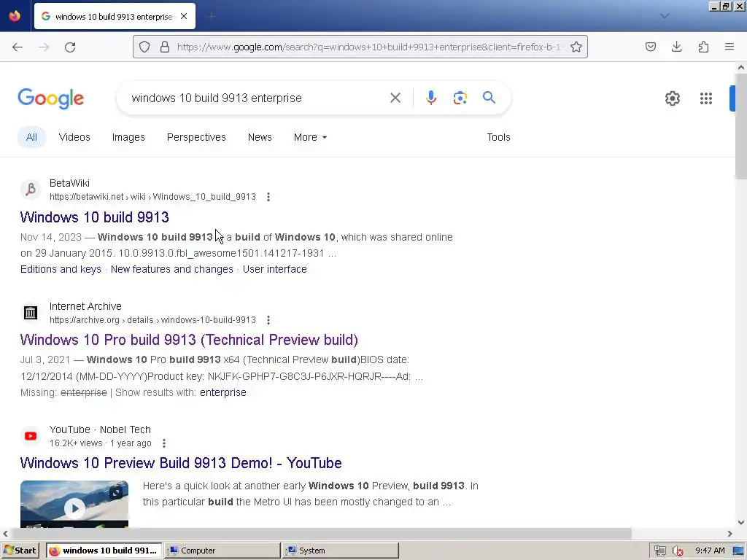Show results with enterprise link

point(223,392)
